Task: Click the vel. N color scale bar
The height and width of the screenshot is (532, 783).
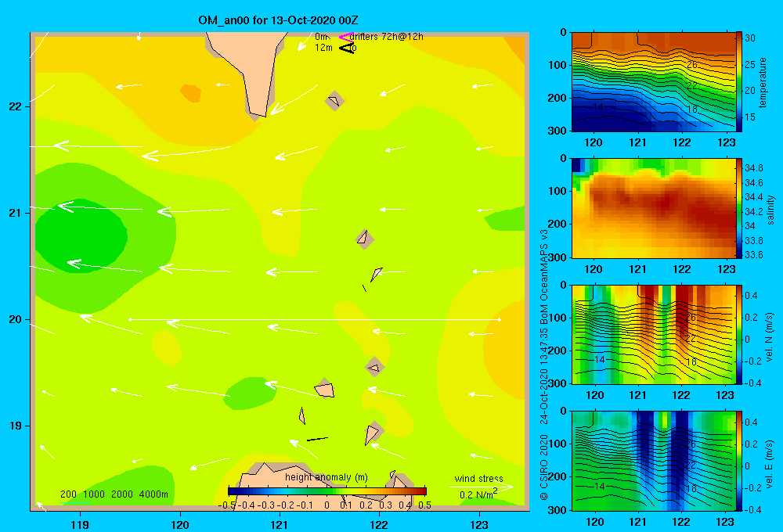Action: 739,335
